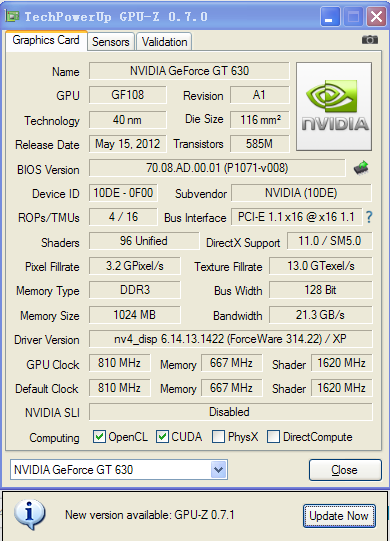This screenshot has width=390, height=541.
Task: Click the GPU-Z title bar app icon
Action: point(12,16)
